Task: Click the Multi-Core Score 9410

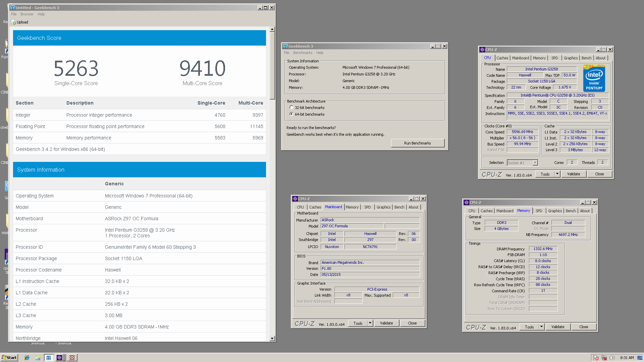Action: point(202,68)
